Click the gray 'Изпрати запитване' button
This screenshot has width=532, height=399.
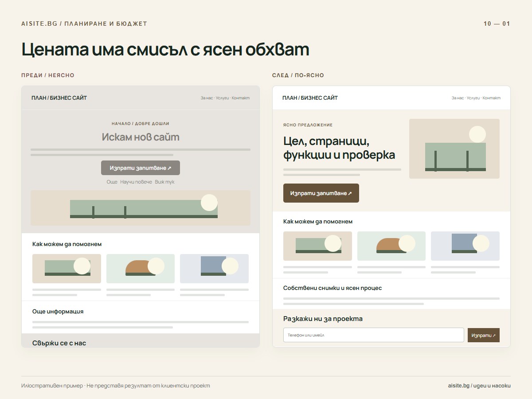click(x=141, y=168)
